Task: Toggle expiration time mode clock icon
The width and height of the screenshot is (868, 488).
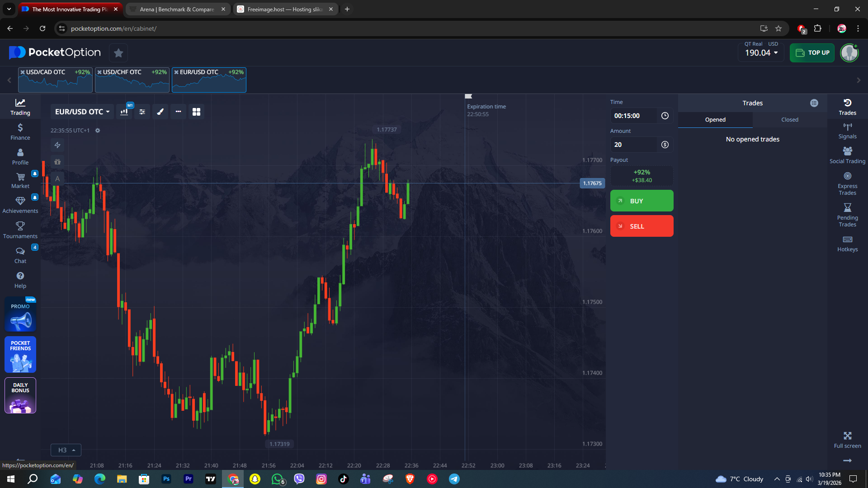Action: 665,116
